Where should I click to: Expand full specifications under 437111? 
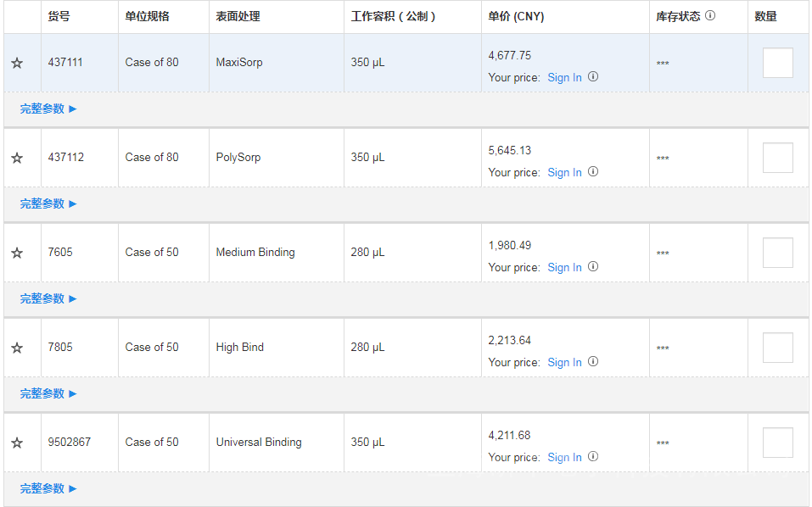point(48,109)
